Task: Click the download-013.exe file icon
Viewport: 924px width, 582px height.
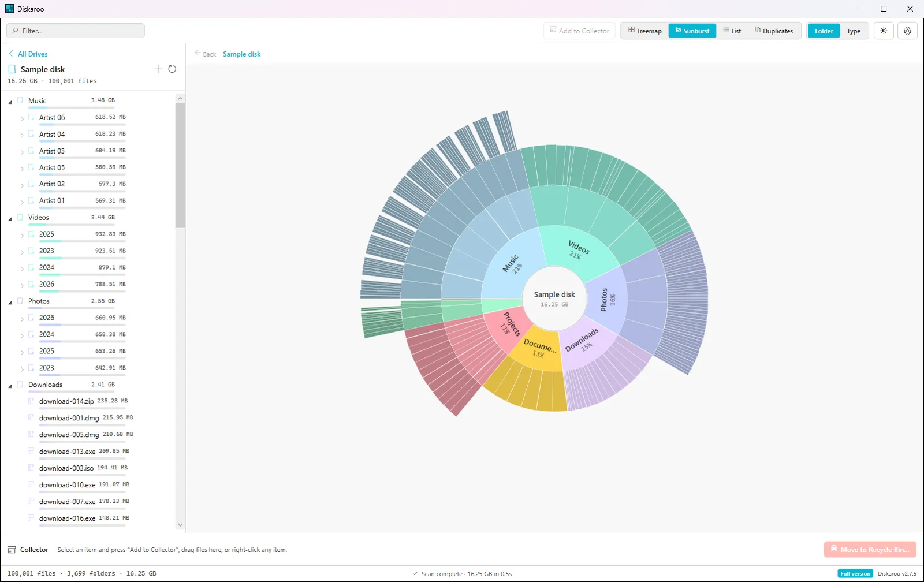Action: pos(31,451)
